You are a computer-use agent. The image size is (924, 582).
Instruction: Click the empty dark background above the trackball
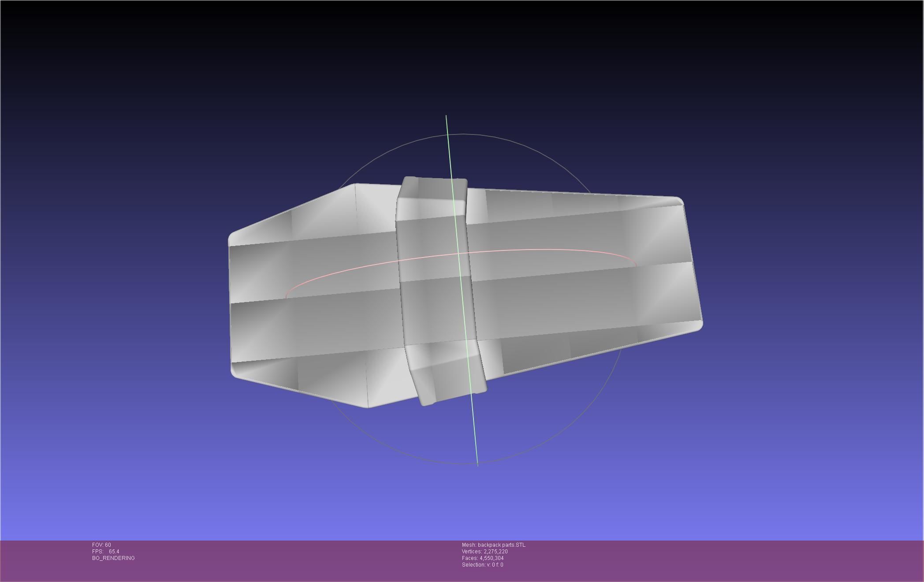coord(463,66)
